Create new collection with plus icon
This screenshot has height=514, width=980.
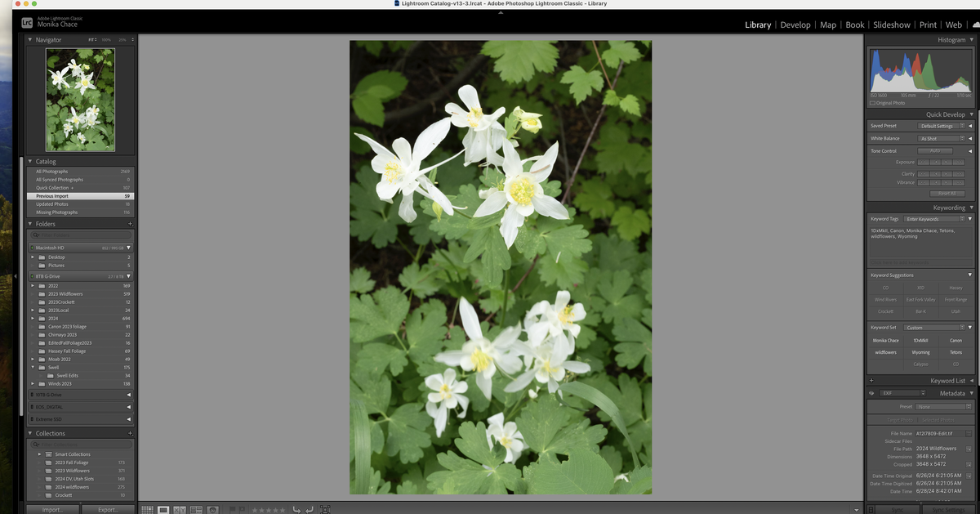[x=130, y=433]
